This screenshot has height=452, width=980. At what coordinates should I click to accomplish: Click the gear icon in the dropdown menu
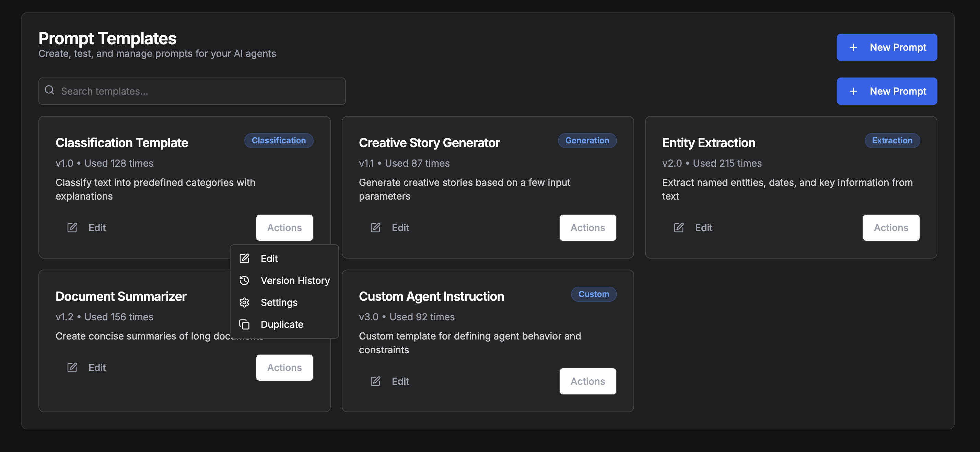coord(244,302)
